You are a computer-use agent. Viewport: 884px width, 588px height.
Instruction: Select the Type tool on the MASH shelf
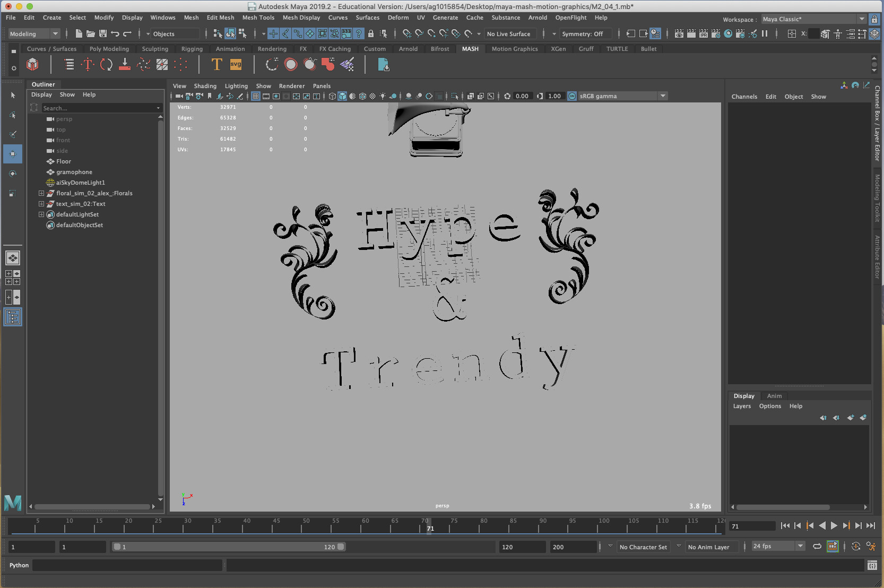(216, 64)
